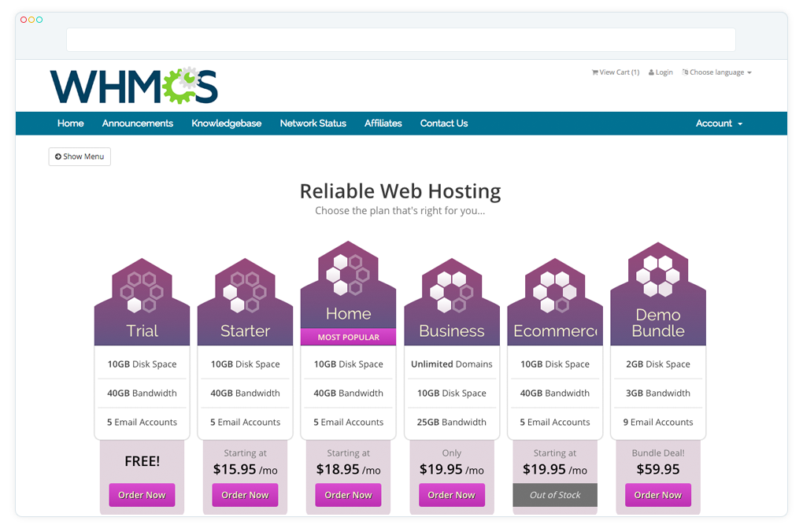Click the Bundle Deal! label
This screenshot has width=803, height=532.
tap(658, 453)
